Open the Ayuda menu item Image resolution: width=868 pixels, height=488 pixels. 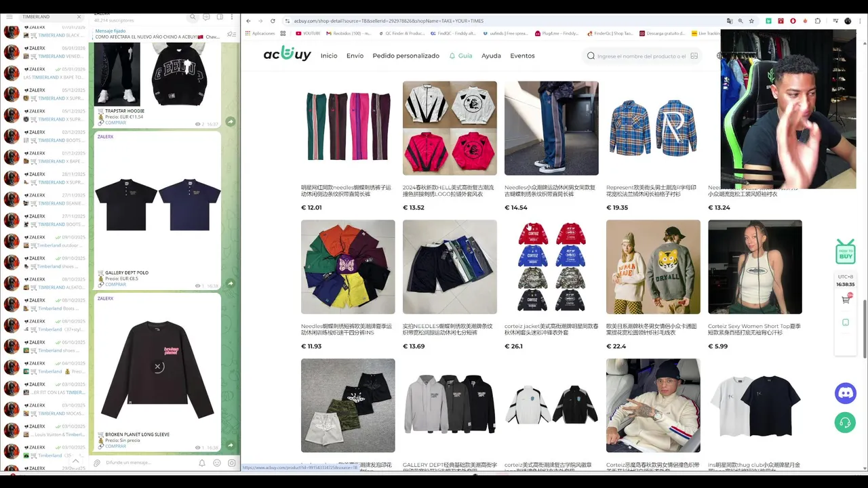pos(491,56)
